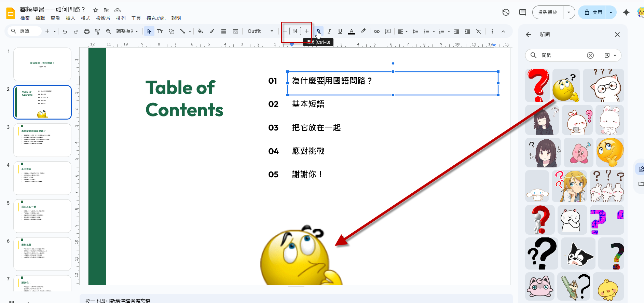
Task: Open the 插入 menu
Action: [x=70, y=18]
